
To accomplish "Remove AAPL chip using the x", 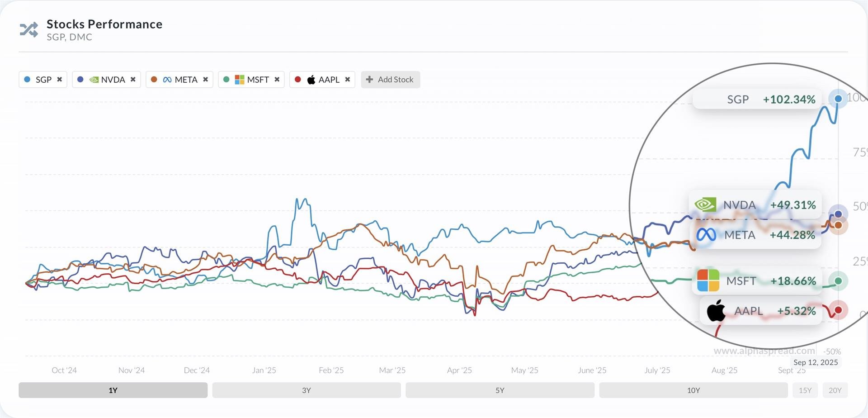I will [347, 79].
